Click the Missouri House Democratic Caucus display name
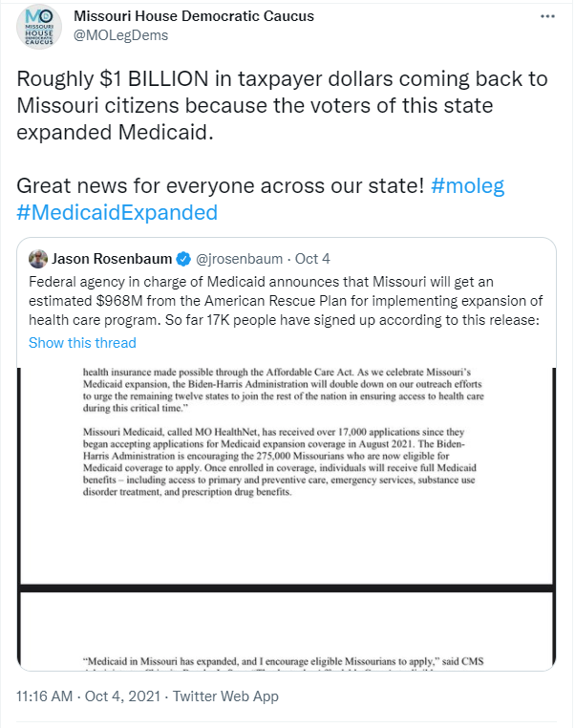The image size is (575, 728). 194,16
